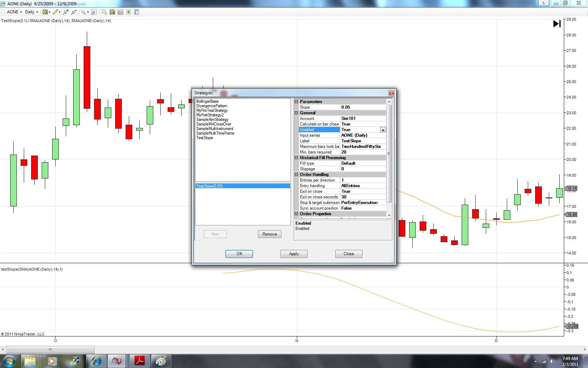
Task: Open the data series candlestick icon
Action: [112, 12]
